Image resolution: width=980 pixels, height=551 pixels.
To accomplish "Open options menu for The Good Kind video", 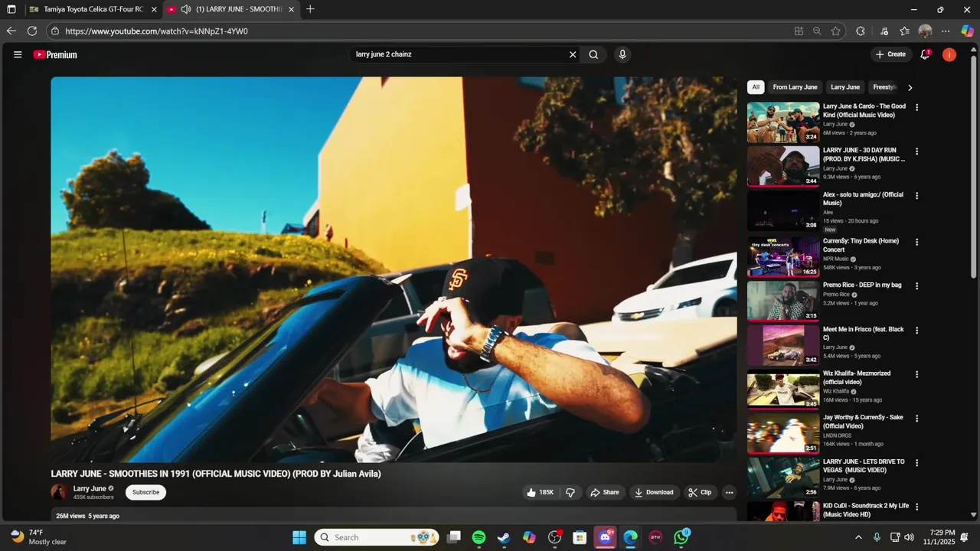I will point(916,107).
